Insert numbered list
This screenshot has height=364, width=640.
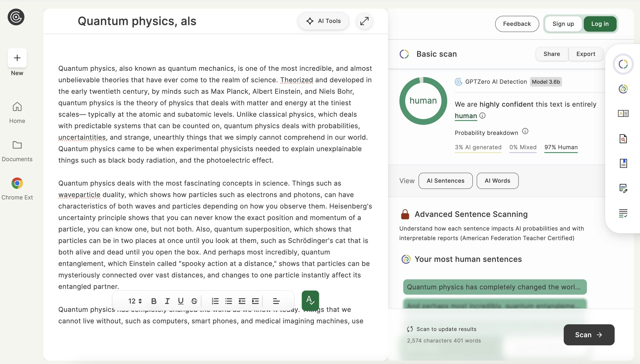[x=215, y=301]
